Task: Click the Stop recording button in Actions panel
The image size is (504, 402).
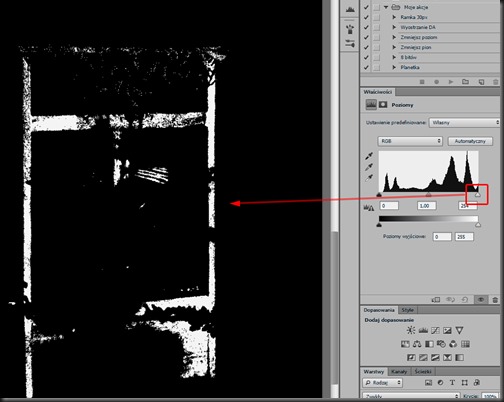Action: click(422, 82)
